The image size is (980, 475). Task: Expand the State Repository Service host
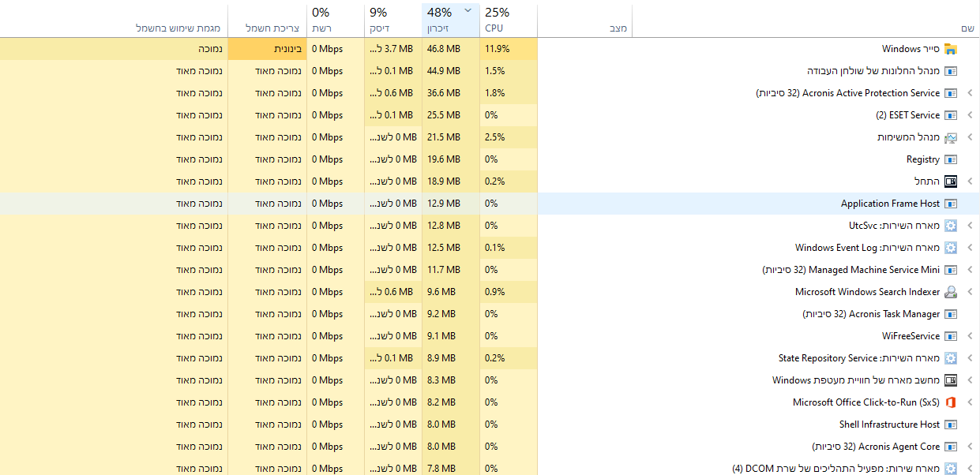point(971,358)
